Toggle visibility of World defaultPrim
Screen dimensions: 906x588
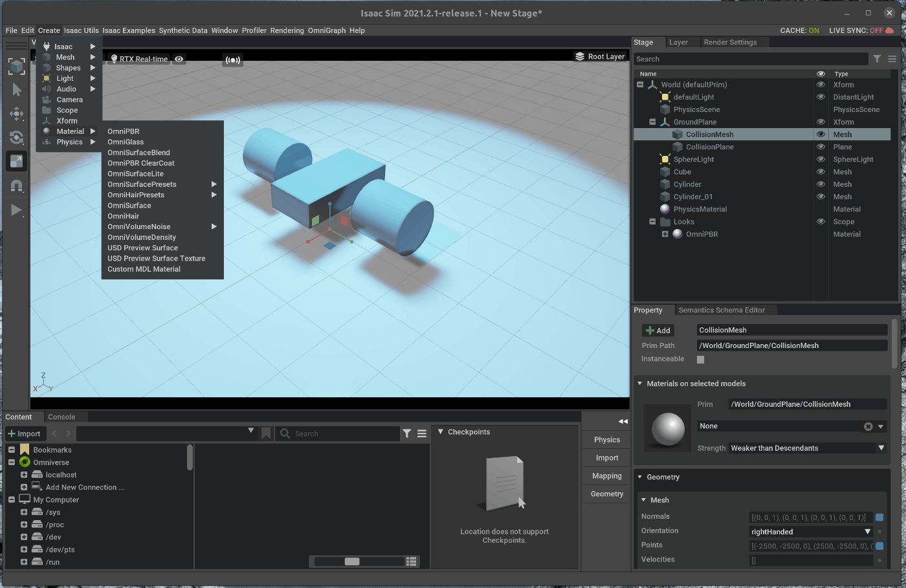(821, 85)
